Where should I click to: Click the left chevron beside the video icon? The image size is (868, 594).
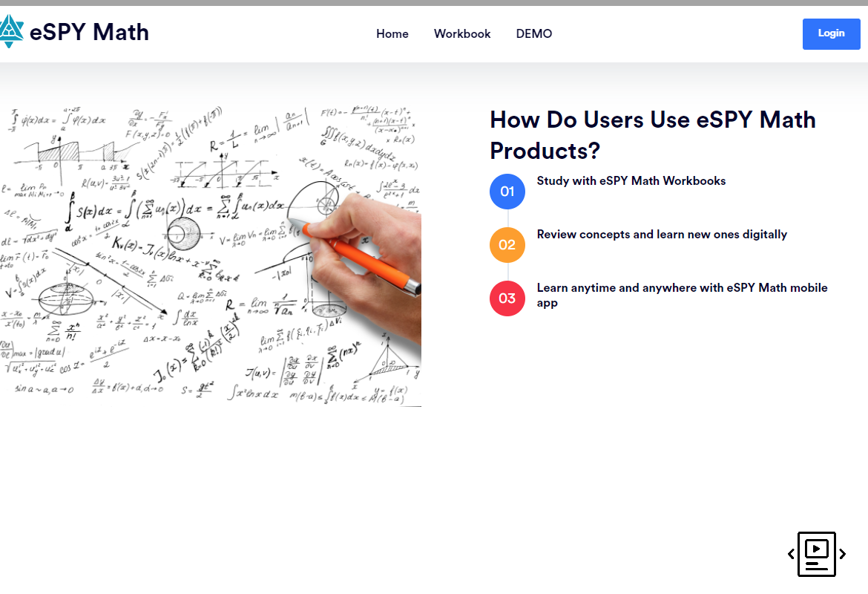(791, 554)
